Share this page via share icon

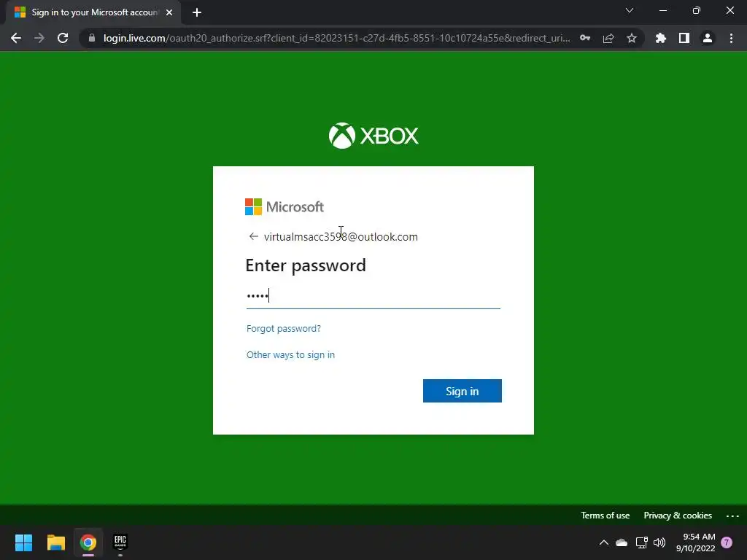pos(608,38)
